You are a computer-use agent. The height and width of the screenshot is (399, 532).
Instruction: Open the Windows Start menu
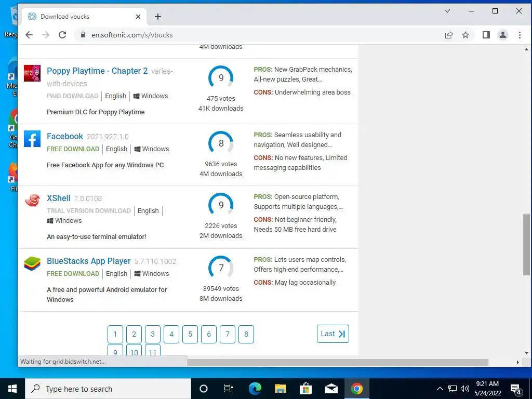click(x=12, y=389)
